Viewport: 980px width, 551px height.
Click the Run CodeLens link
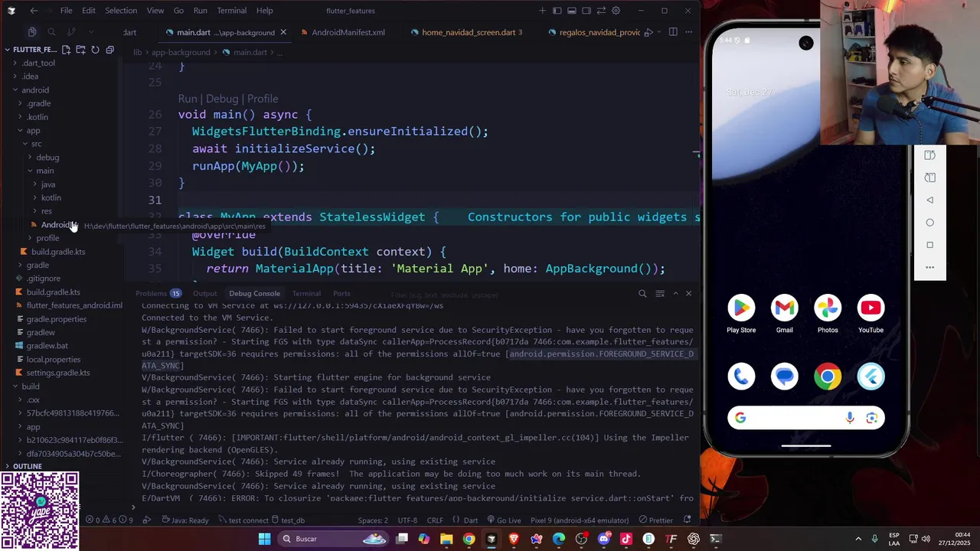pos(188,99)
